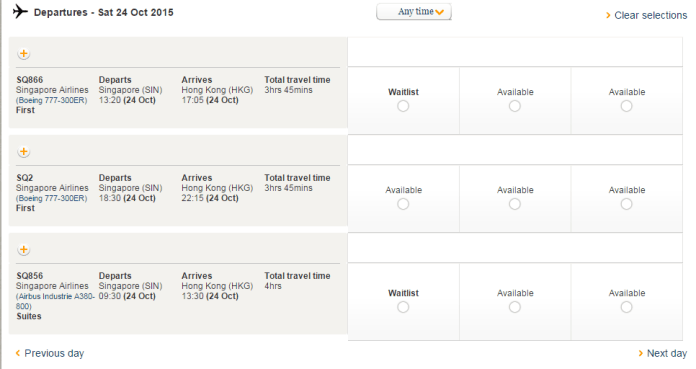Click the orange arrow beside Clear selections
This screenshot has width=696, height=369.
(608, 16)
